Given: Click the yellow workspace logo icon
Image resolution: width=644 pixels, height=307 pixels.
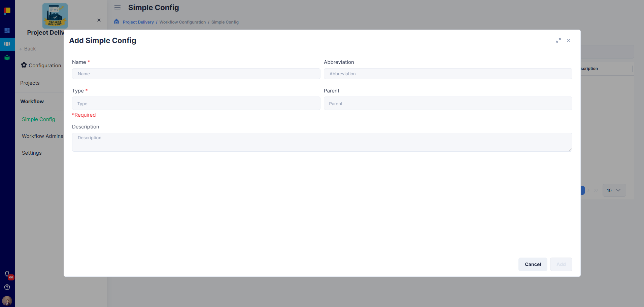Looking at the screenshot, I should pyautogui.click(x=7, y=11).
